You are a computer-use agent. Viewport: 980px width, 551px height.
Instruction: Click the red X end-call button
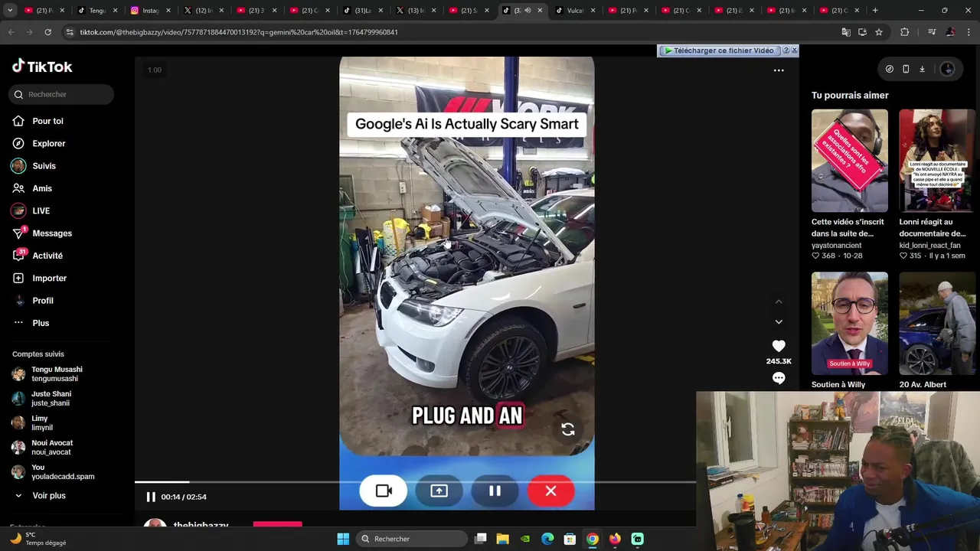[x=550, y=491]
